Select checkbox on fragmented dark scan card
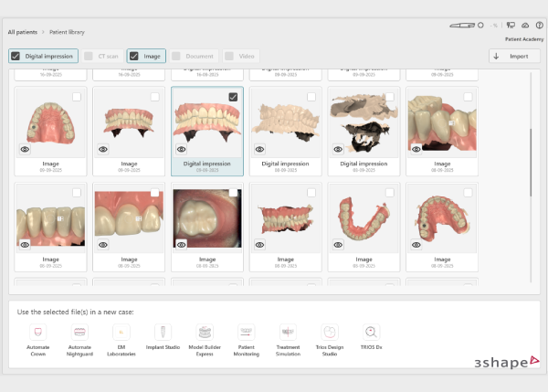Viewport: 548px width, 392px height. pyautogui.click(x=390, y=97)
